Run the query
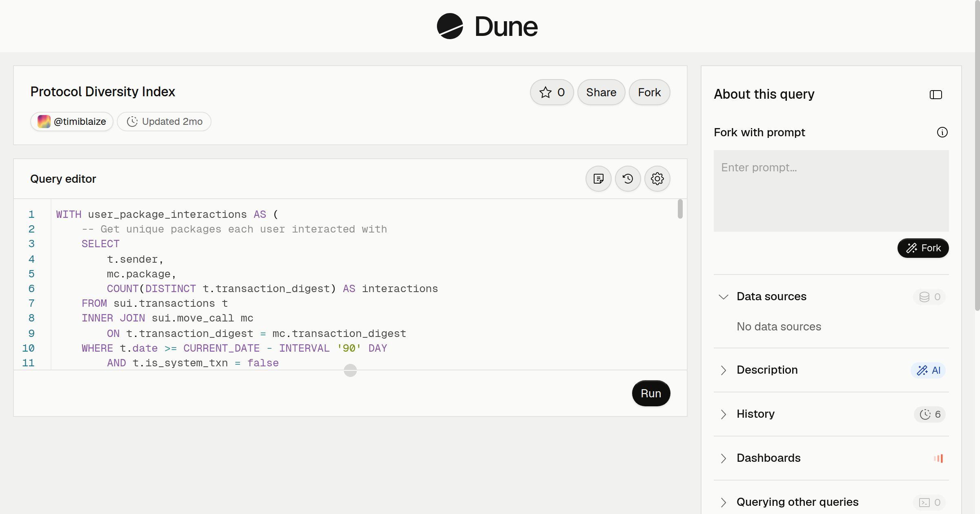This screenshot has height=514, width=980. (651, 393)
